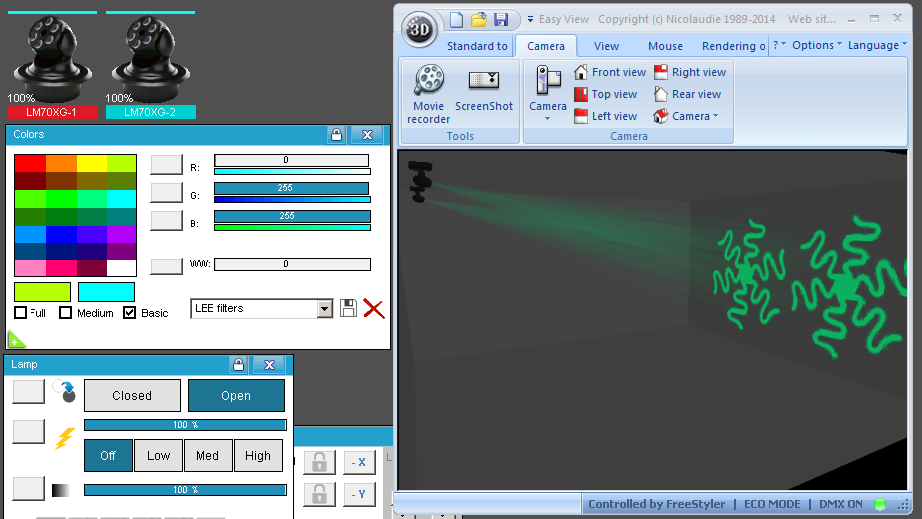This screenshot has height=519, width=922.
Task: Set strobe to Med
Action: 208,456
